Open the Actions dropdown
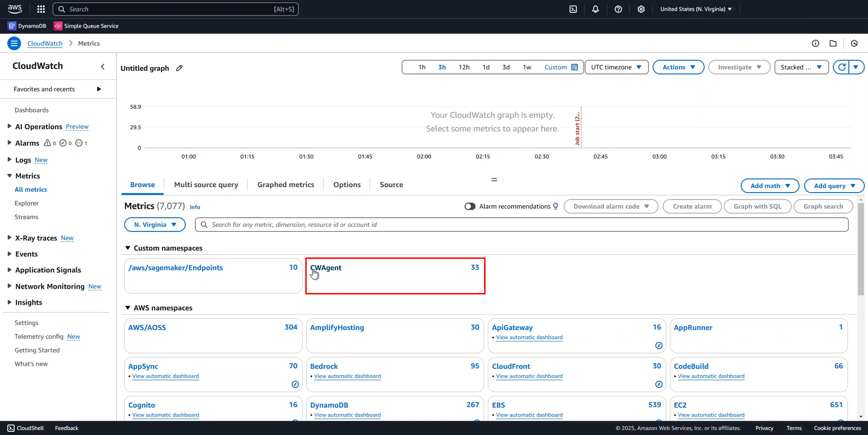 678,67
